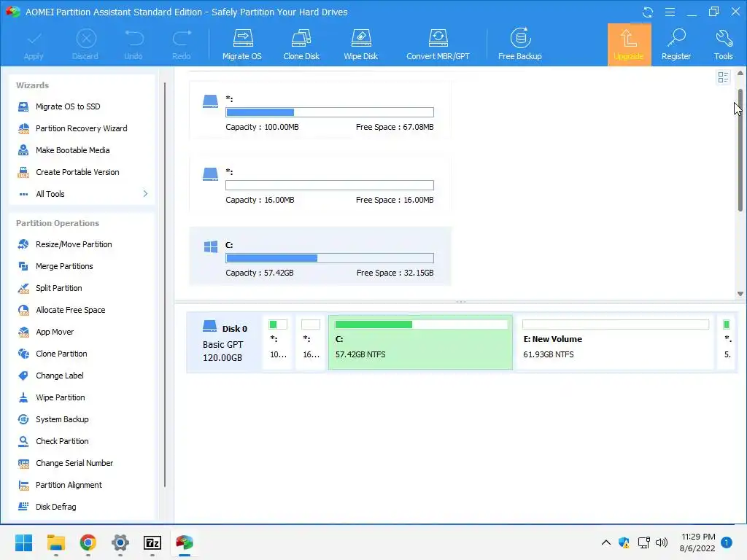Select the 16... disk map block
This screenshot has height=560, width=747.
tap(310, 343)
